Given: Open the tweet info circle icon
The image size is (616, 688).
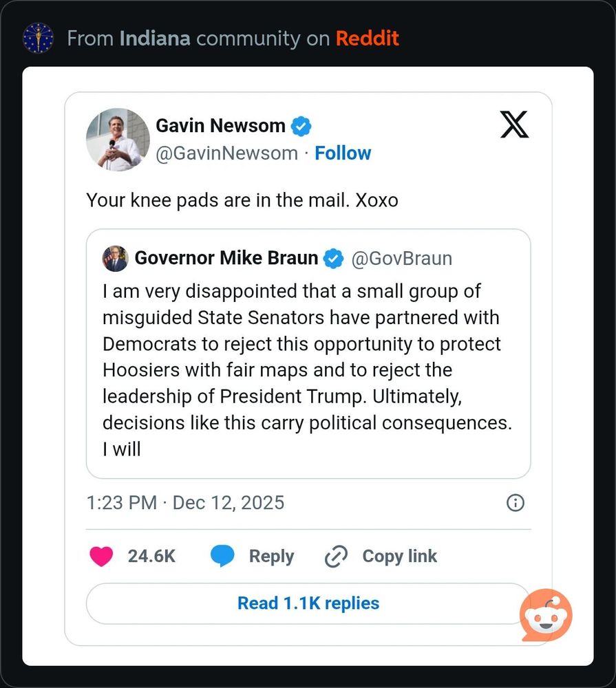Looking at the screenshot, I should pos(515,503).
